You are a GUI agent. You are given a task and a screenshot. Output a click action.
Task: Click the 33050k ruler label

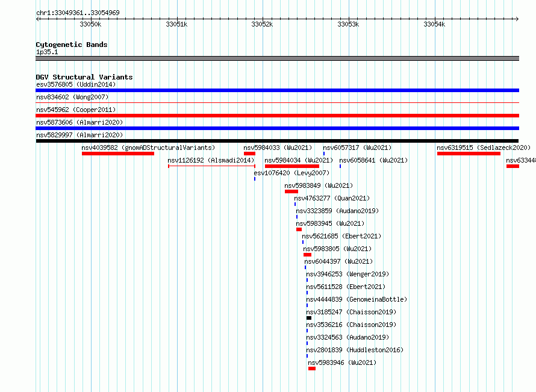90,24
